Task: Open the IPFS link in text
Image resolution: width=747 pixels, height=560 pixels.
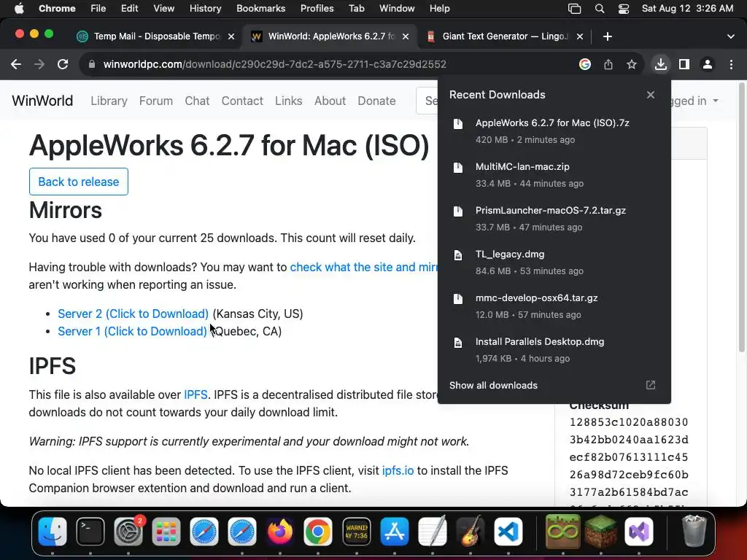Action: tap(196, 394)
